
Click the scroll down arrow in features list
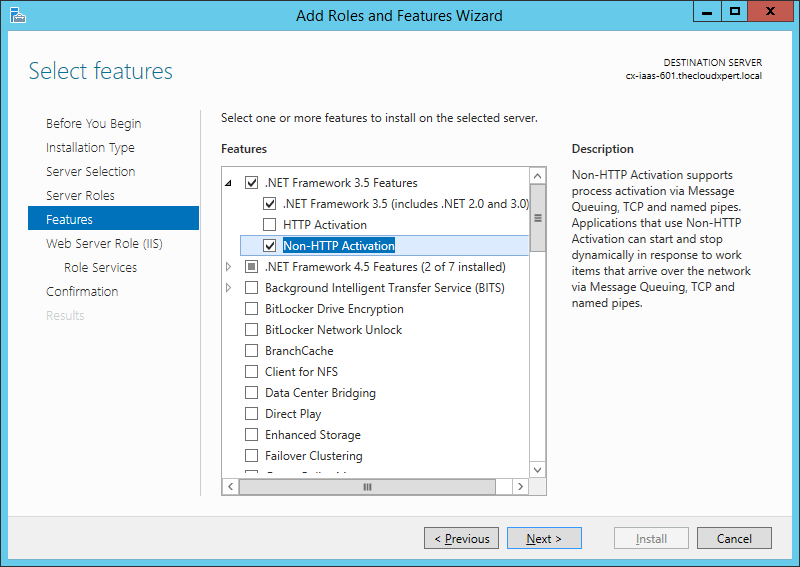pos(537,469)
